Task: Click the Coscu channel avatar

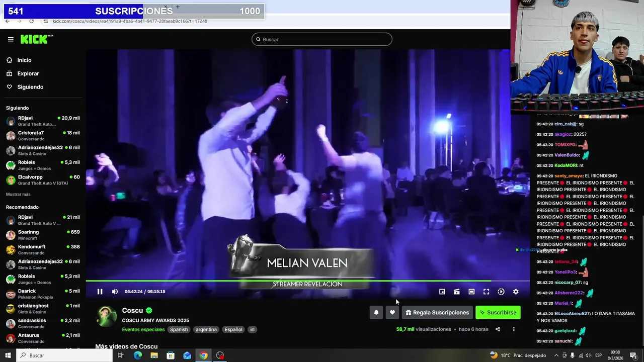Action: [x=106, y=317]
